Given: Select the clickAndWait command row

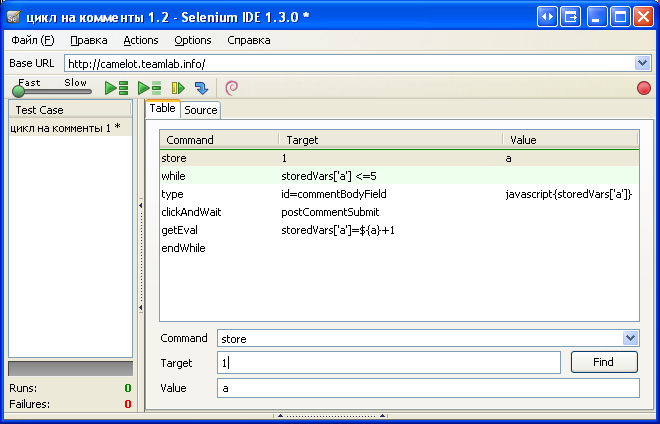Looking at the screenshot, I should [399, 212].
